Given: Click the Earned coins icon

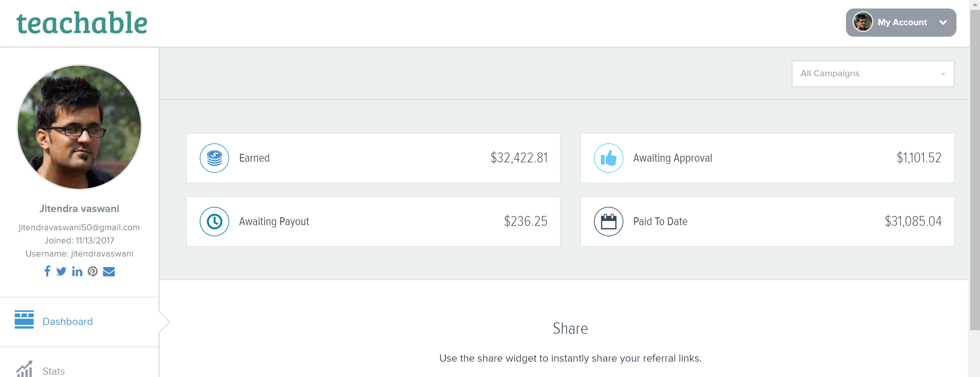Looking at the screenshot, I should [x=214, y=158].
